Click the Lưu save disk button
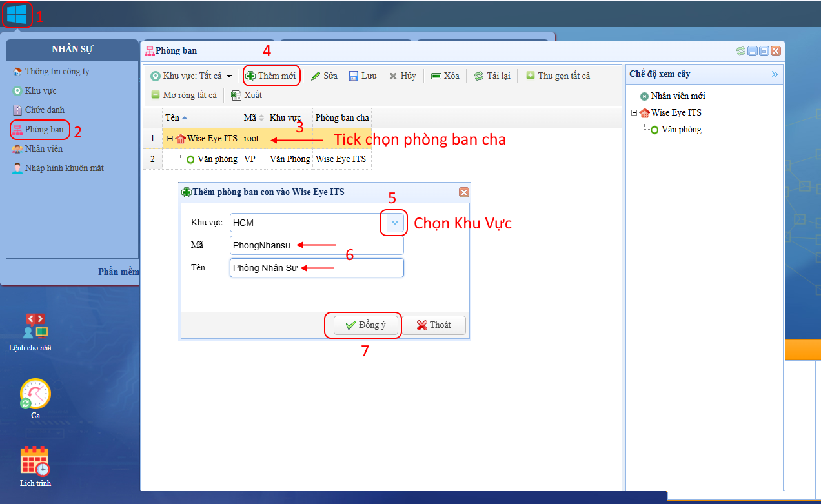821x504 pixels. click(x=363, y=76)
